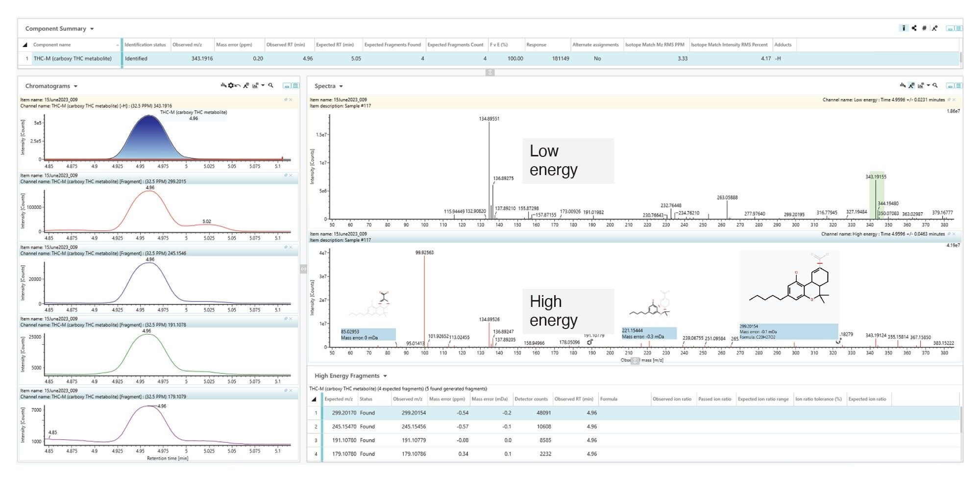
Task: Click the peak marker icon in Component Summary
Action: tap(934, 28)
